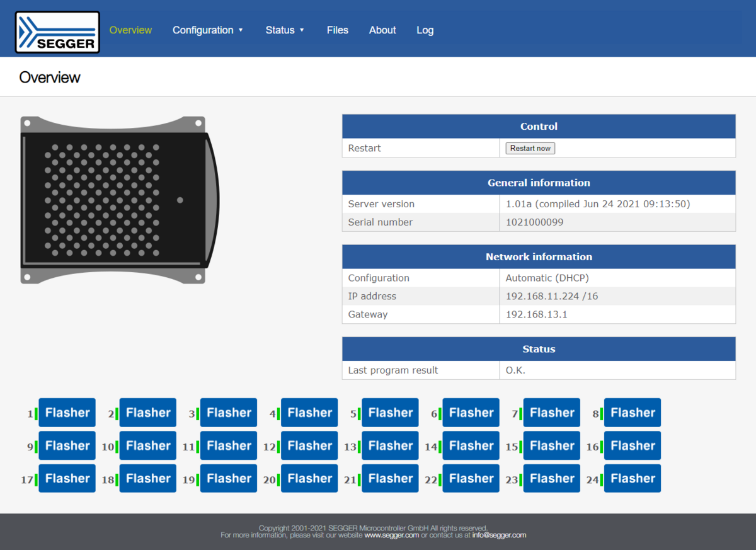
Task: Select Flasher icon number 8
Action: (x=632, y=413)
